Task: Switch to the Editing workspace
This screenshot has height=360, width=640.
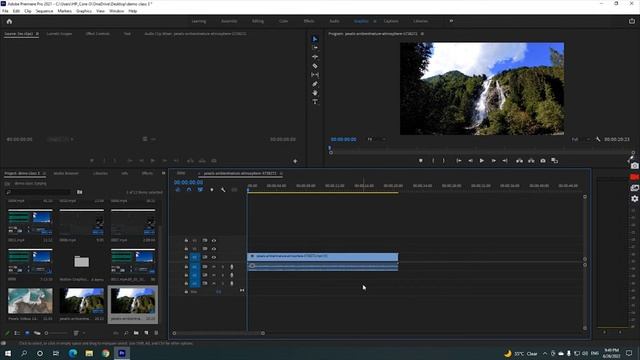Action: (x=258, y=21)
